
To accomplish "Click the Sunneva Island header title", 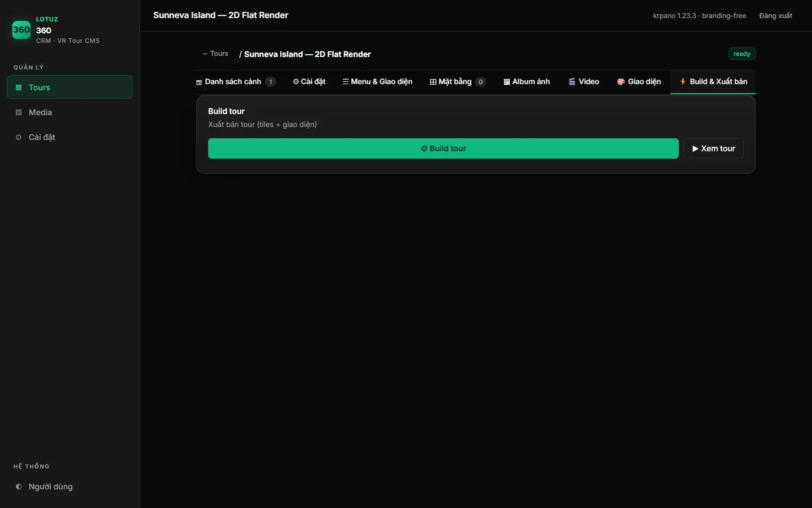I will 220,15.
